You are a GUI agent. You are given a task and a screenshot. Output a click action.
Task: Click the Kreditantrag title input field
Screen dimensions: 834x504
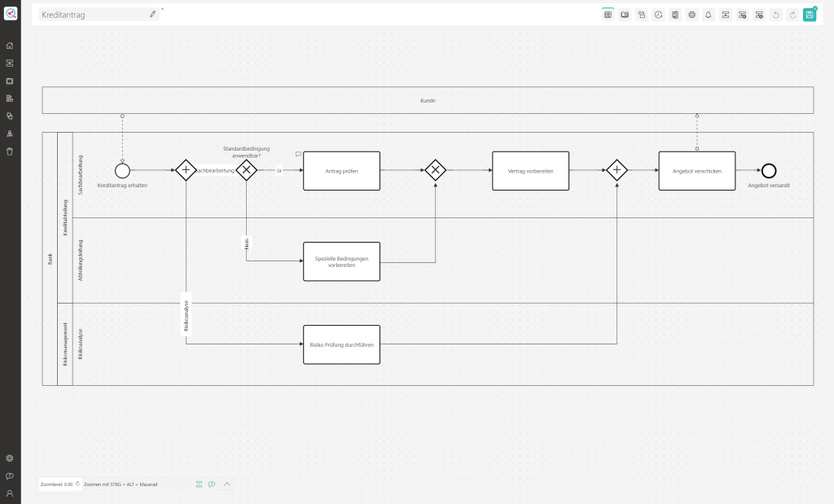pos(90,14)
